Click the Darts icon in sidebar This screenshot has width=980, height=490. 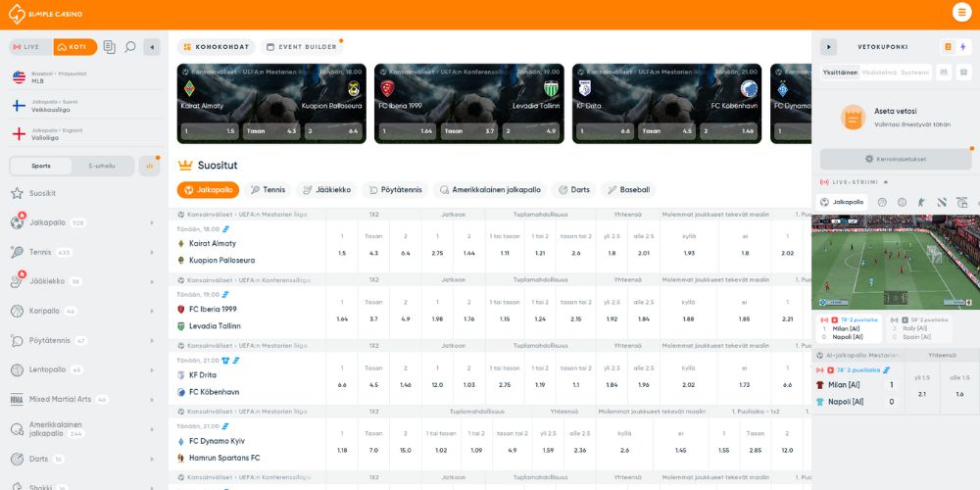tap(18, 459)
